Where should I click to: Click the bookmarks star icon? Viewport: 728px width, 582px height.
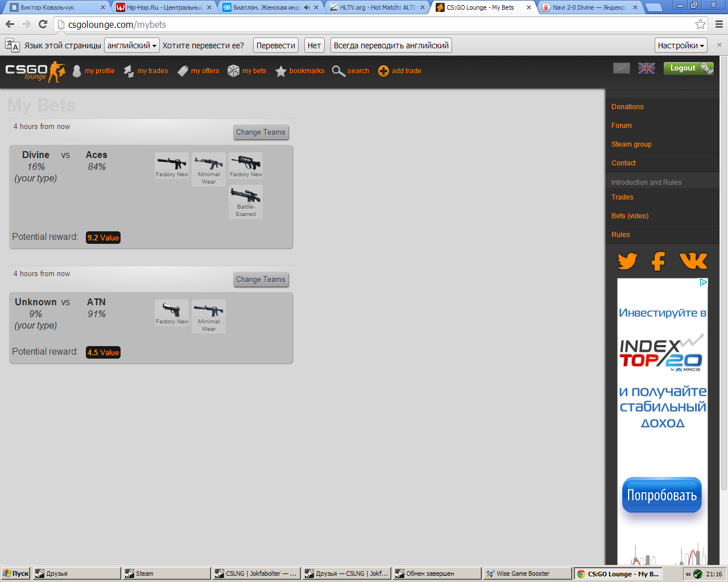coord(280,71)
